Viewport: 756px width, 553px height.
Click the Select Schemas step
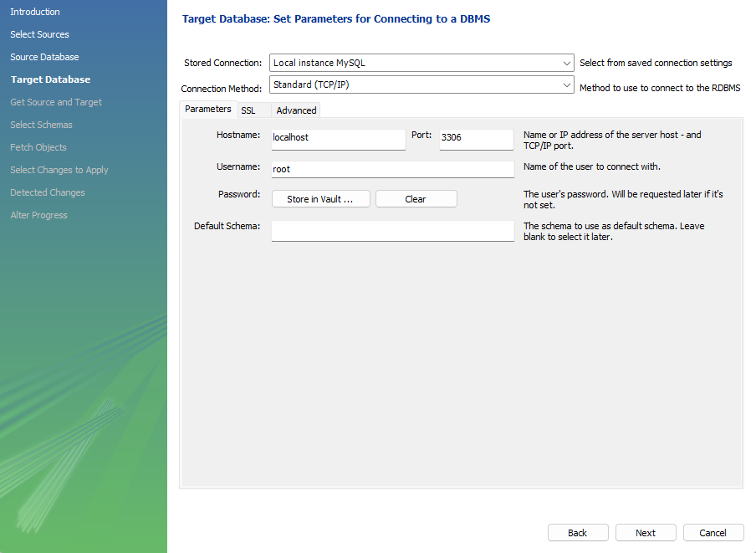pyautogui.click(x=42, y=125)
